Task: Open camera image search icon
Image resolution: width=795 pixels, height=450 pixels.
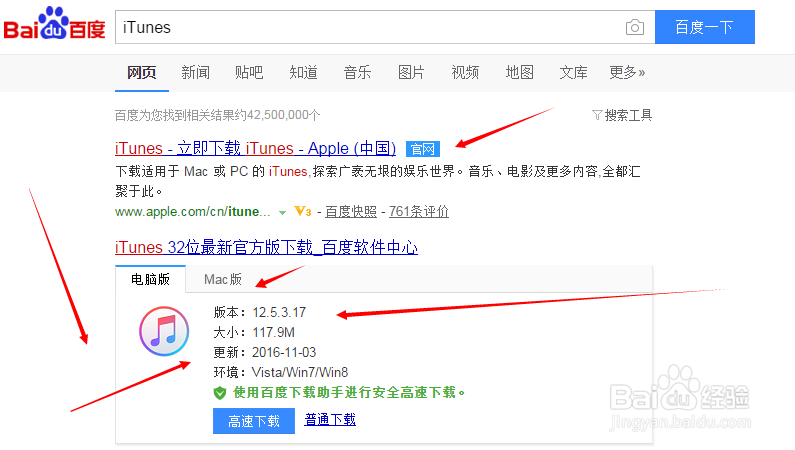Action: (635, 27)
